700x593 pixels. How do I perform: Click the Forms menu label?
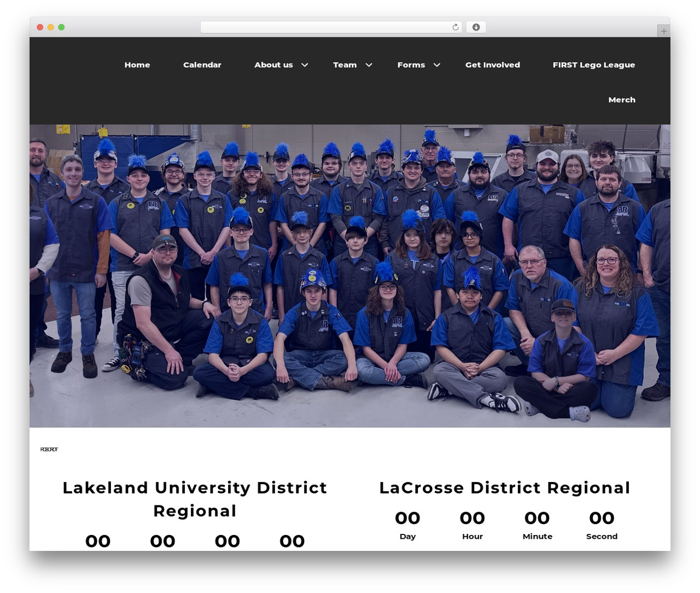click(411, 65)
